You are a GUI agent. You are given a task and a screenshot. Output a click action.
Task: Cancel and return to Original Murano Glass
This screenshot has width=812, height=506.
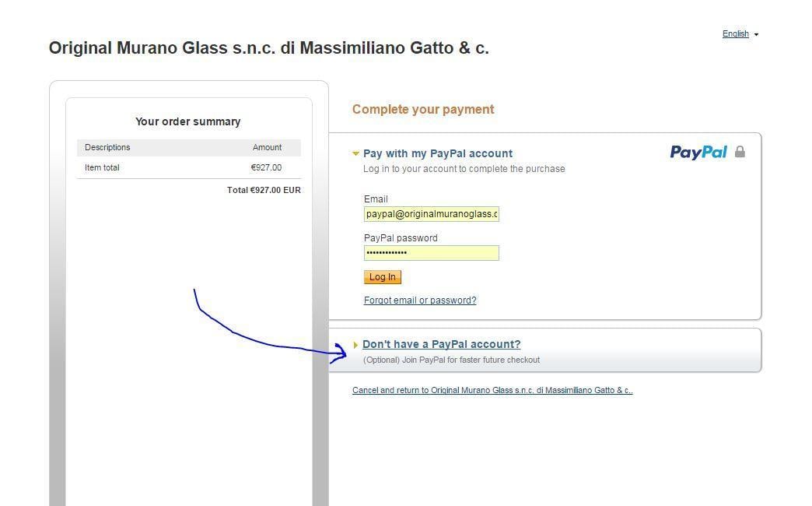[492, 390]
